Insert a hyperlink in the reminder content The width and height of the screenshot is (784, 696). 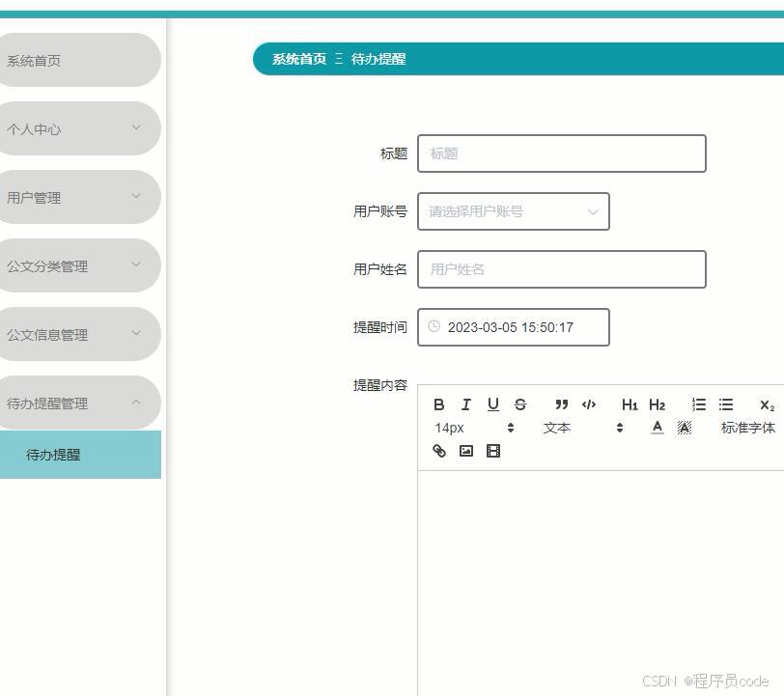(438, 451)
